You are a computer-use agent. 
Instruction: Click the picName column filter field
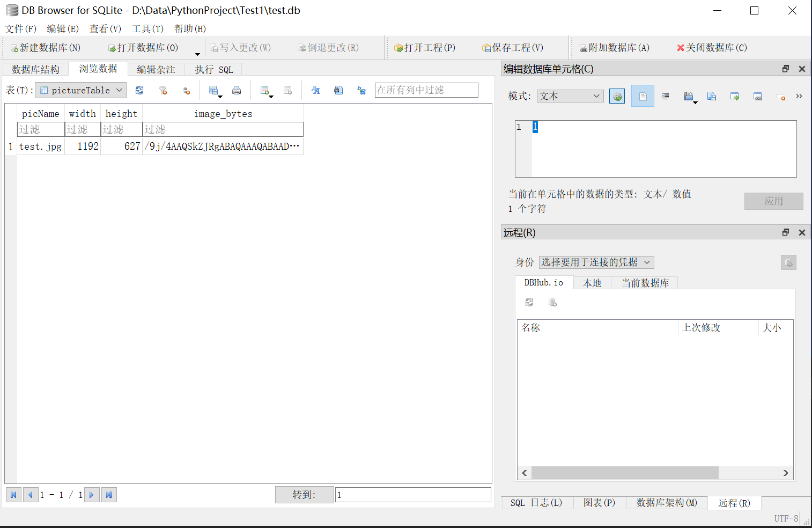point(41,129)
